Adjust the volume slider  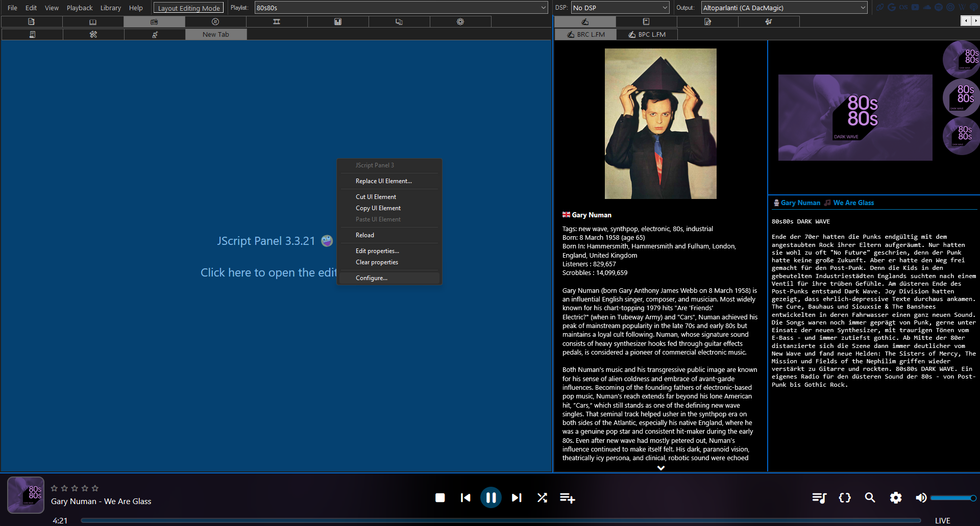tap(953, 498)
